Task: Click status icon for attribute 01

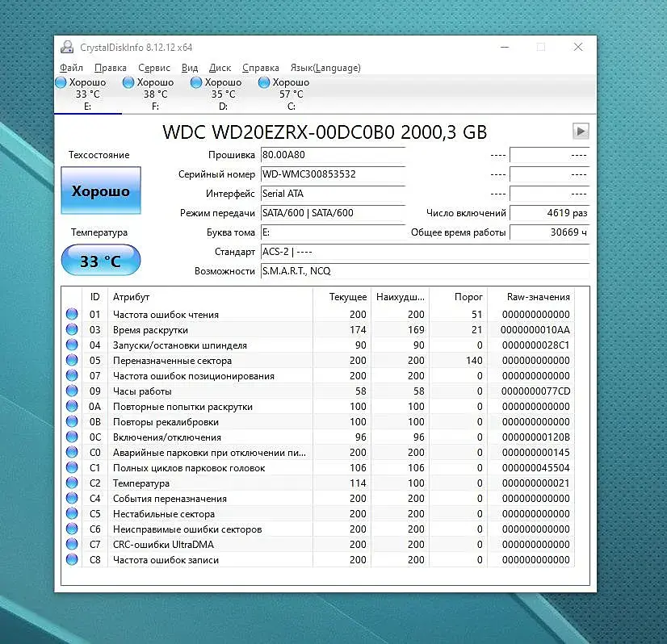Action: point(72,314)
